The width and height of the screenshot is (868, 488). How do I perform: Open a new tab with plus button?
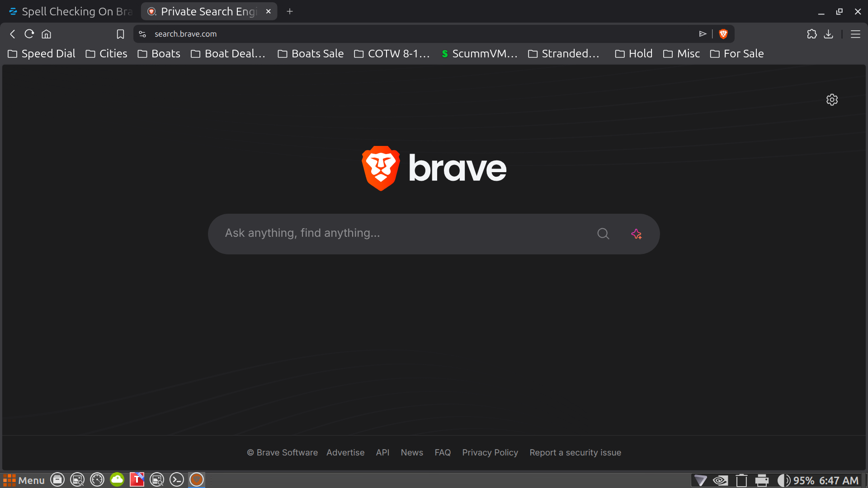click(290, 11)
